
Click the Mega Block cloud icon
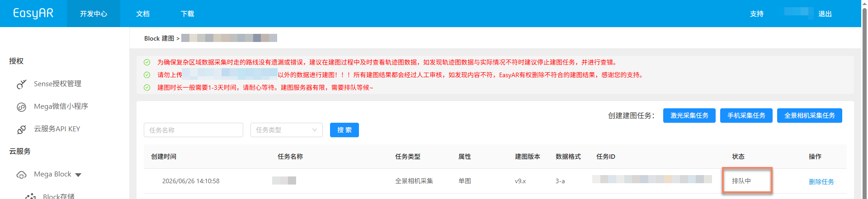pyautogui.click(x=21, y=175)
